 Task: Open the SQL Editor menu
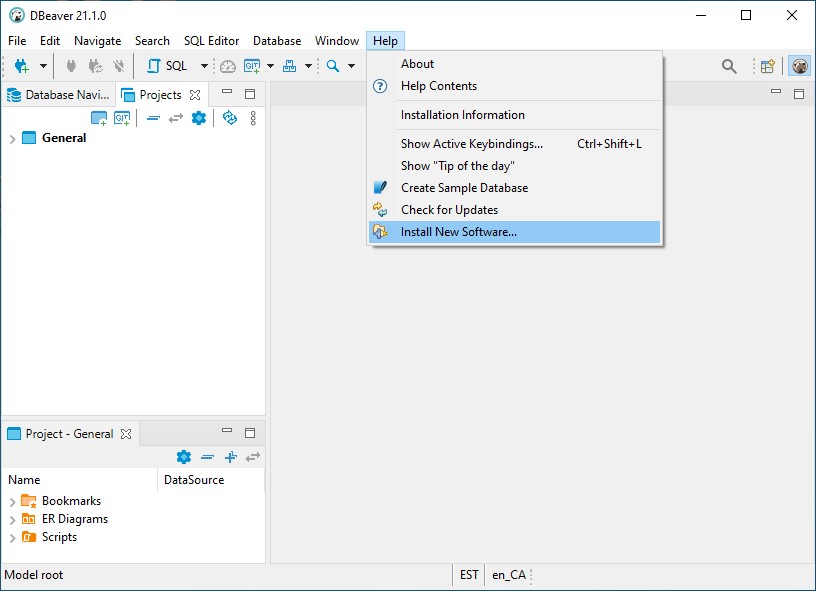211,41
